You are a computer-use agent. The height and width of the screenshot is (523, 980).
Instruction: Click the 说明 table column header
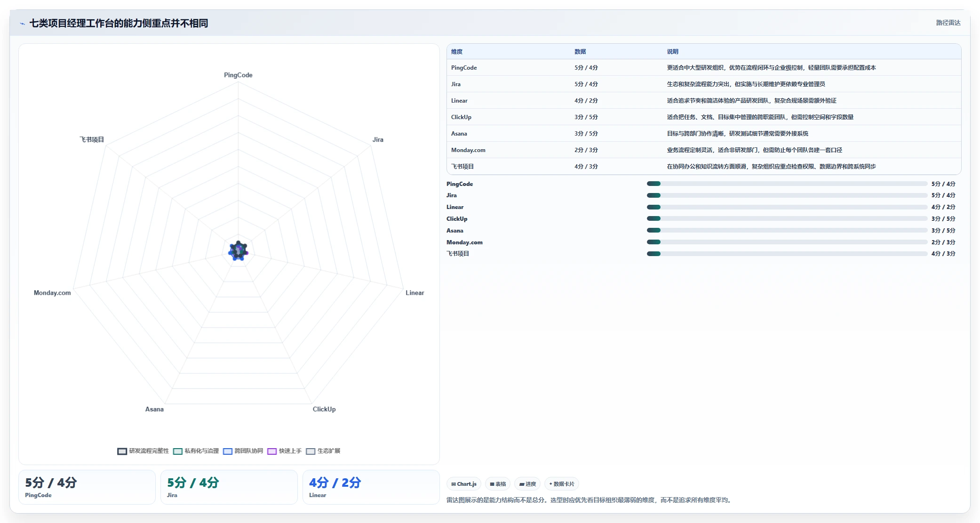click(673, 52)
